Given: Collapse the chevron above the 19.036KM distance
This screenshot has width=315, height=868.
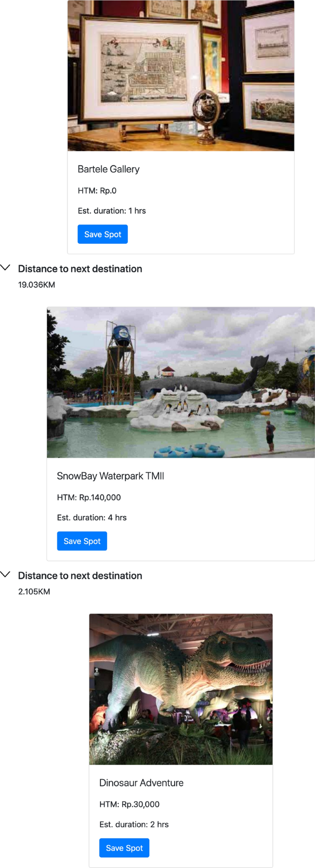Looking at the screenshot, I should tap(6, 268).
